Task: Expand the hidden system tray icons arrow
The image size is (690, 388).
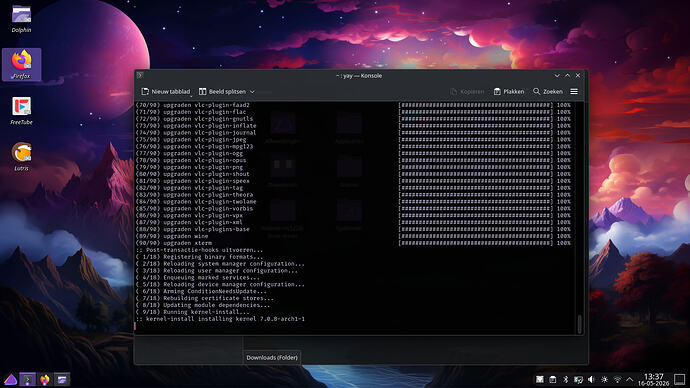Action: pyautogui.click(x=630, y=379)
